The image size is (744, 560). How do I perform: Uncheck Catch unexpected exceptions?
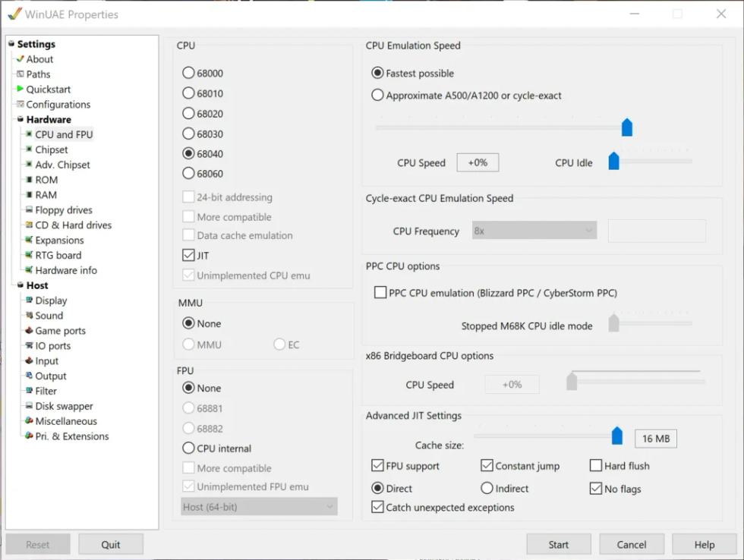(377, 507)
